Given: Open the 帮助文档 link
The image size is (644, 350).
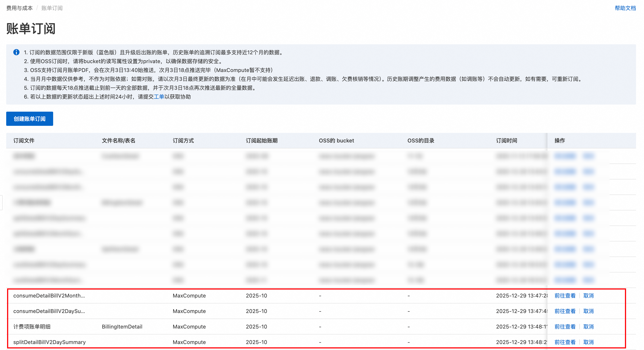Looking at the screenshot, I should (625, 8).
